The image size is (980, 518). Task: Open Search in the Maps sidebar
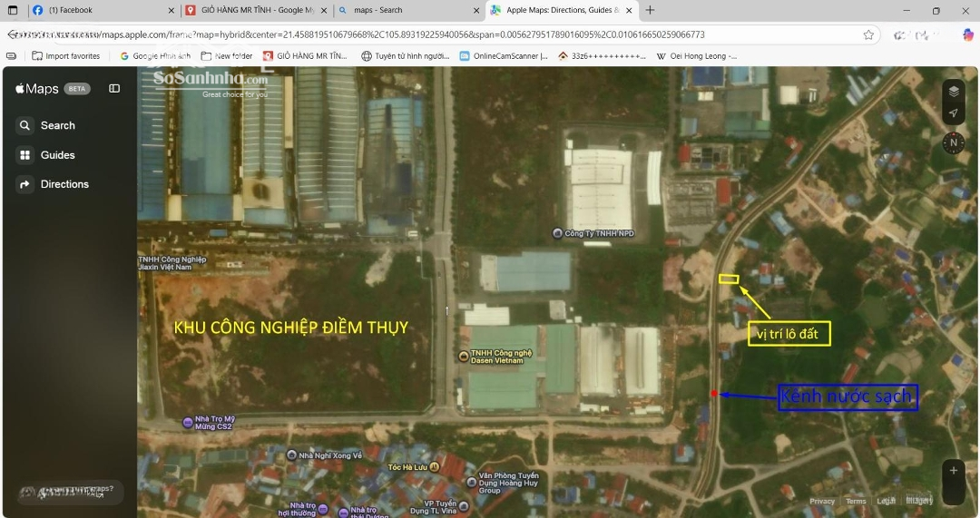(x=57, y=126)
